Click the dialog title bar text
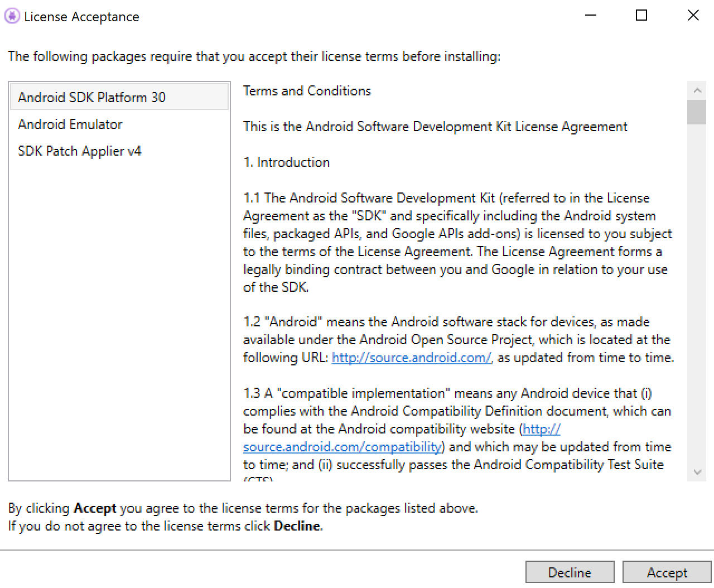 coord(81,17)
